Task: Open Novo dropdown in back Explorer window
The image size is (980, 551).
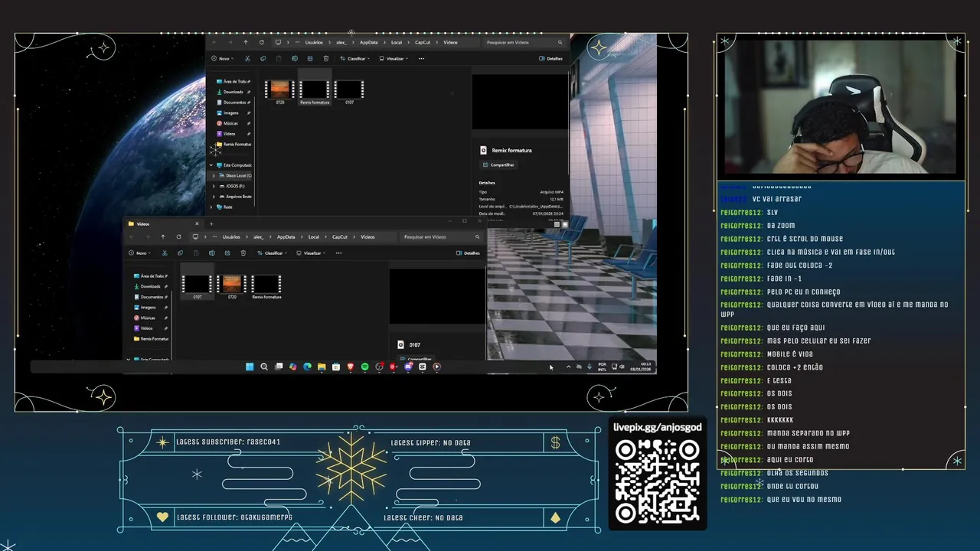Action: tap(223, 58)
